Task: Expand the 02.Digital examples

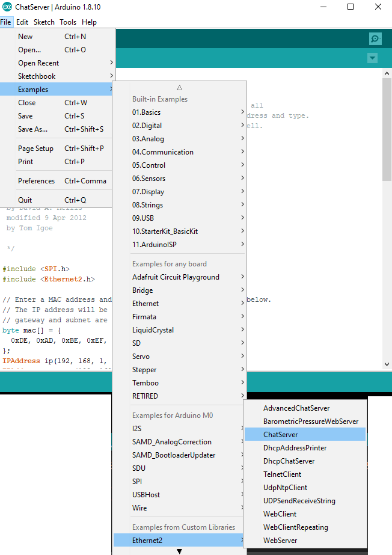Action: [179, 126]
